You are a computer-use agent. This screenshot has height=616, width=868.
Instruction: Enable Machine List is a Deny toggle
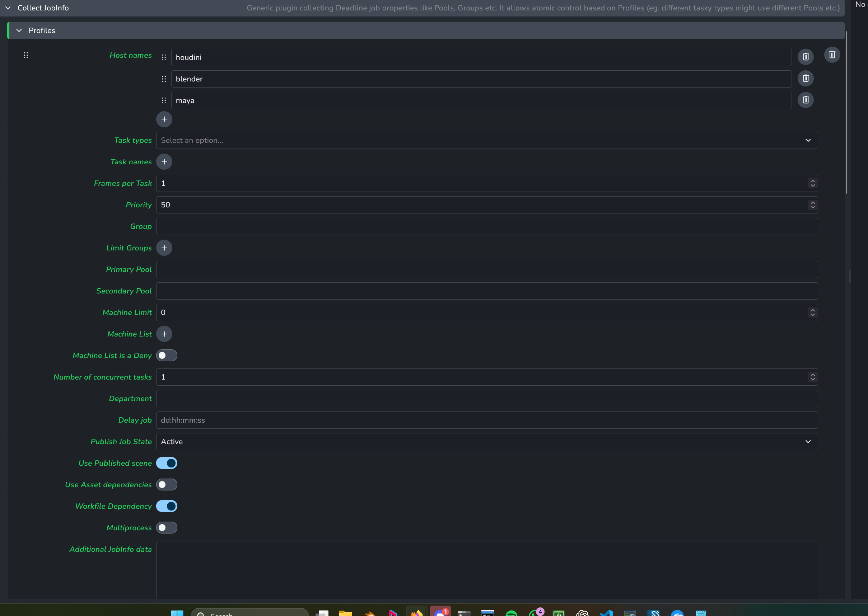coord(167,356)
